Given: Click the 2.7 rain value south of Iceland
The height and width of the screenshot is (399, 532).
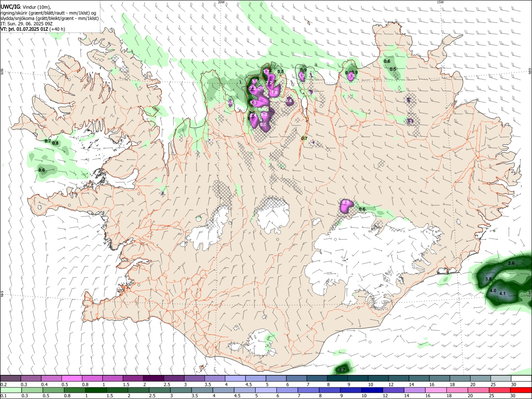Looking at the screenshot, I should point(342,370).
